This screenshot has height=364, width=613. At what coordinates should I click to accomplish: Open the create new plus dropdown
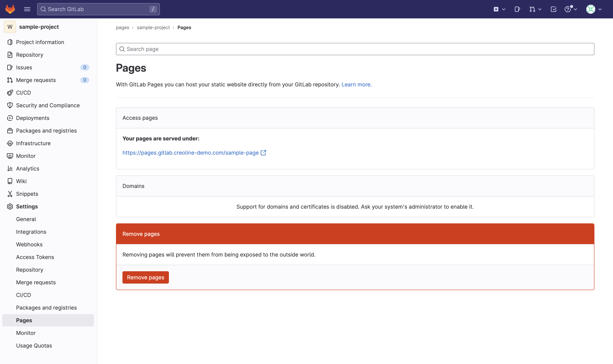click(499, 9)
